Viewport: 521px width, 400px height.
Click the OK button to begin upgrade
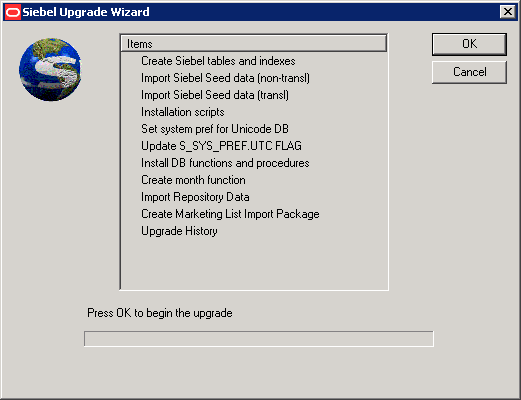tap(469, 44)
